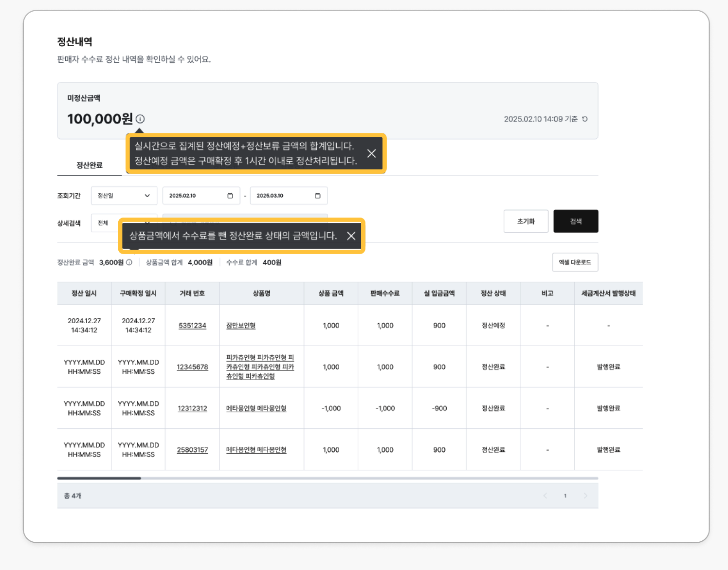Open the 정산일 dropdown
The width and height of the screenshot is (728, 570).
(x=124, y=196)
